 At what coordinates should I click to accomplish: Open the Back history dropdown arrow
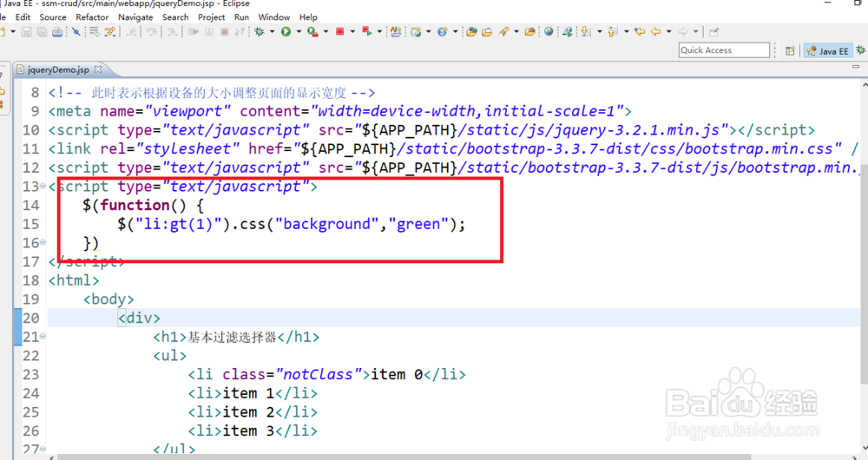[x=668, y=32]
